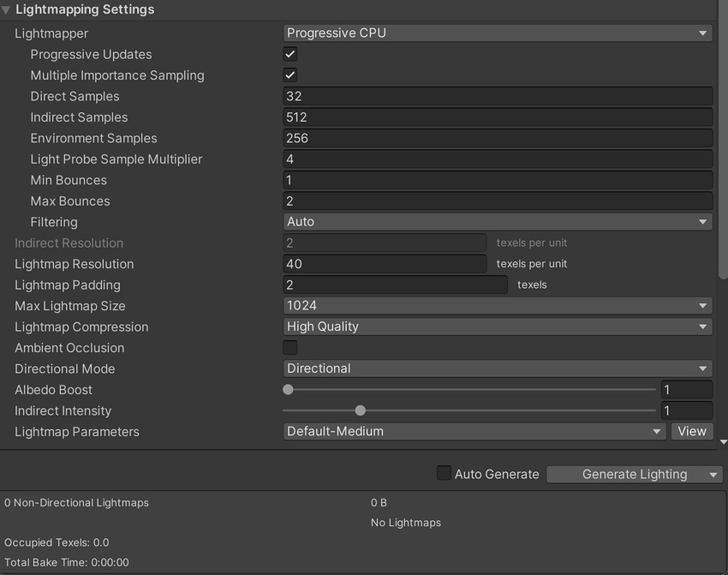Click the Indirect Intensity slider handle

(361, 410)
